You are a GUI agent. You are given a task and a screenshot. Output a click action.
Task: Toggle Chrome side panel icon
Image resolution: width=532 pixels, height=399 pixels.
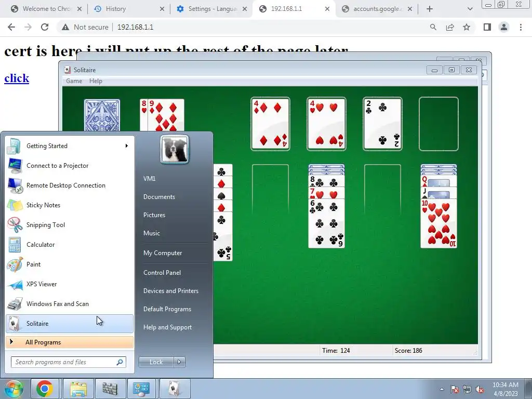(x=487, y=27)
